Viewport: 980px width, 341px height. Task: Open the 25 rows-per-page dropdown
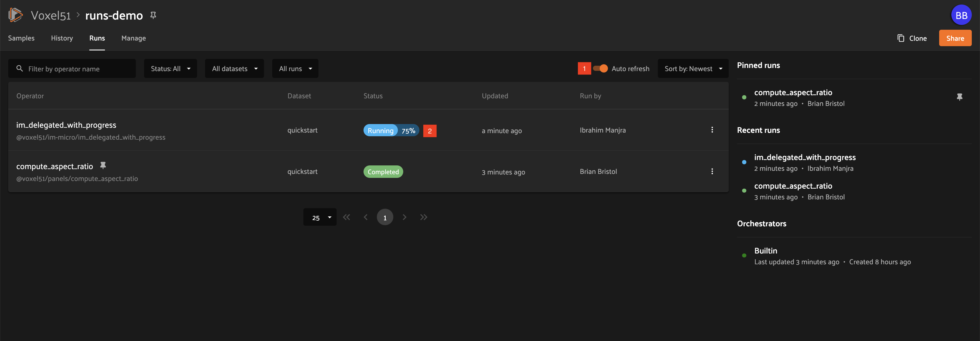pyautogui.click(x=320, y=217)
